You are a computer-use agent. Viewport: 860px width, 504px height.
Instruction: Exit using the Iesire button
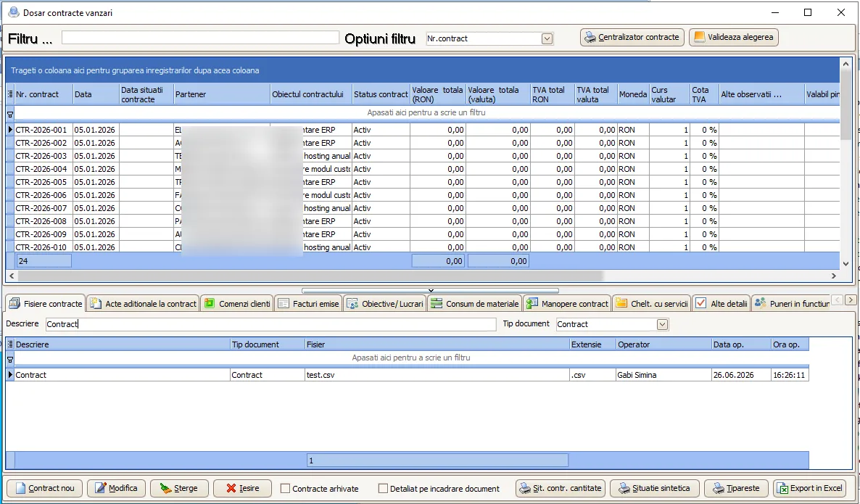pyautogui.click(x=242, y=488)
